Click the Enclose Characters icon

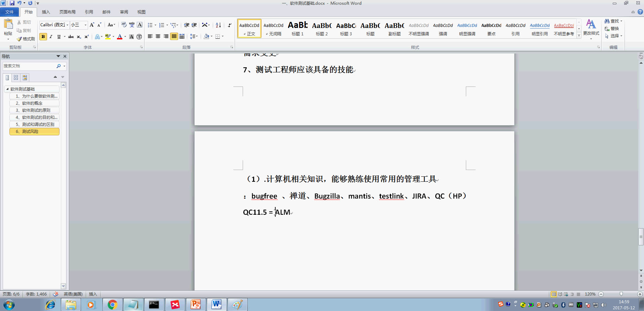tap(139, 37)
